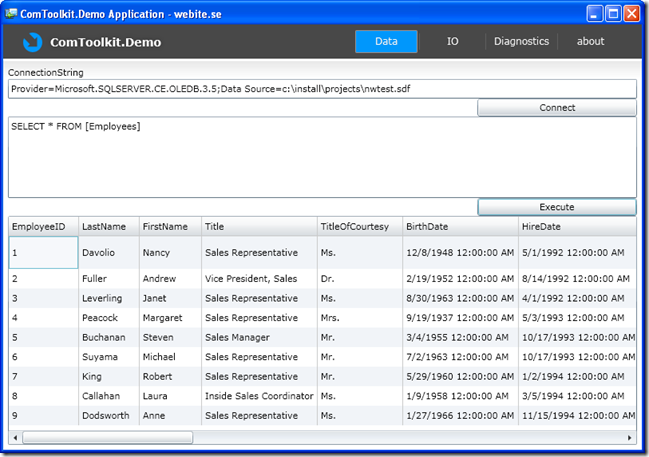Viewport: 649px width, 457px height.
Task: Click the LastName column header
Action: tap(108, 227)
